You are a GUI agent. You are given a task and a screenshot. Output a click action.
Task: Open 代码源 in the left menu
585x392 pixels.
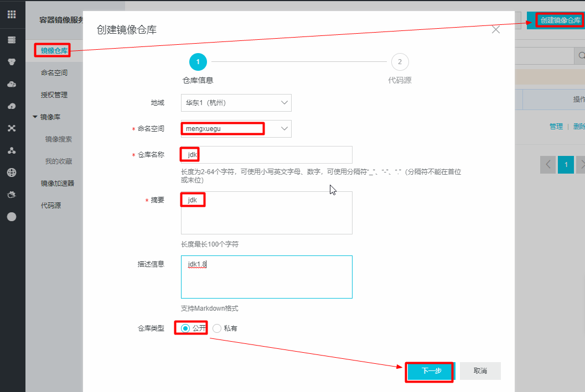click(x=51, y=205)
